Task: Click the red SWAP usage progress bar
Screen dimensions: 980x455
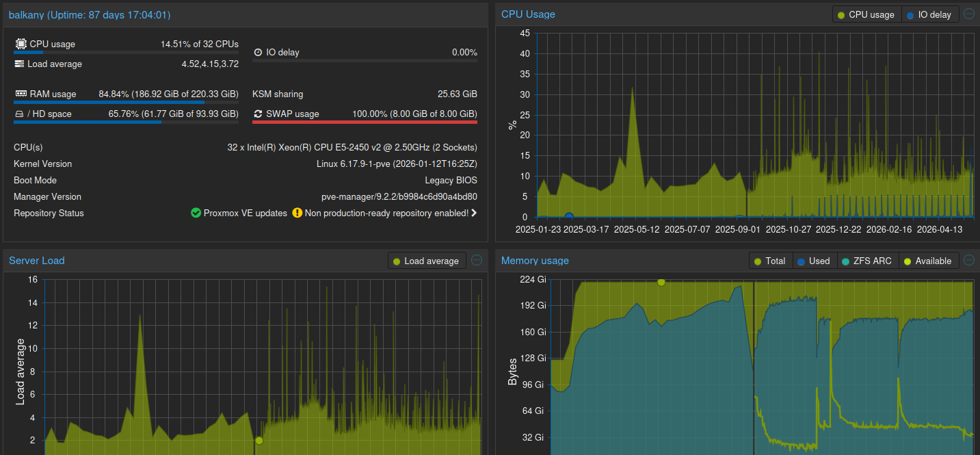Action: 365,122
